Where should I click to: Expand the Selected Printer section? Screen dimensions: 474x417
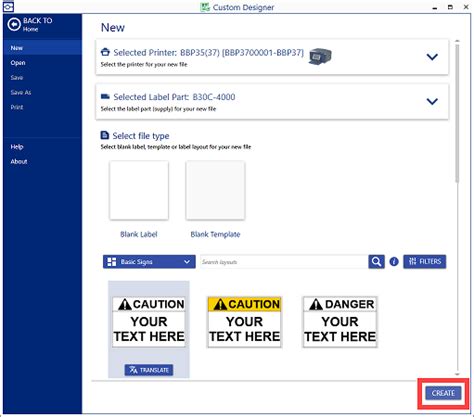(432, 57)
